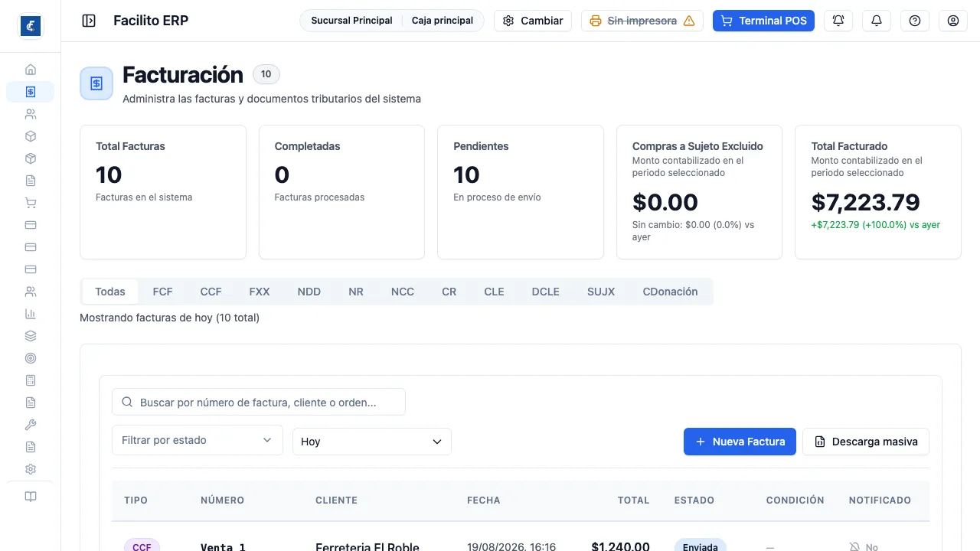
Task: Switch to the NR tab
Action: (x=356, y=292)
